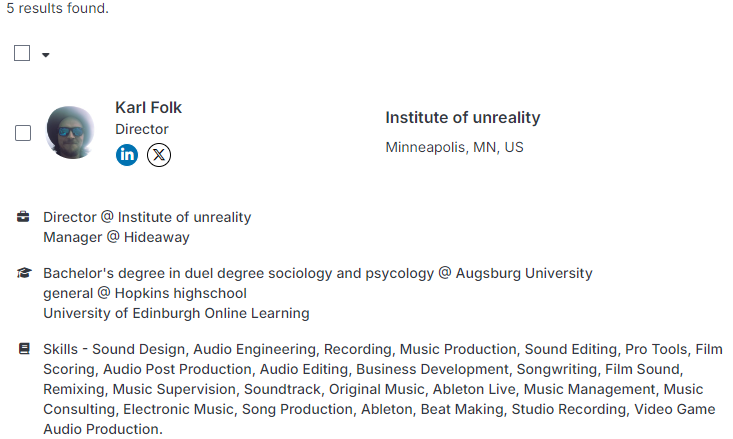Click the Augsburg University education line
This screenshot has height=439, width=733.
(x=318, y=273)
